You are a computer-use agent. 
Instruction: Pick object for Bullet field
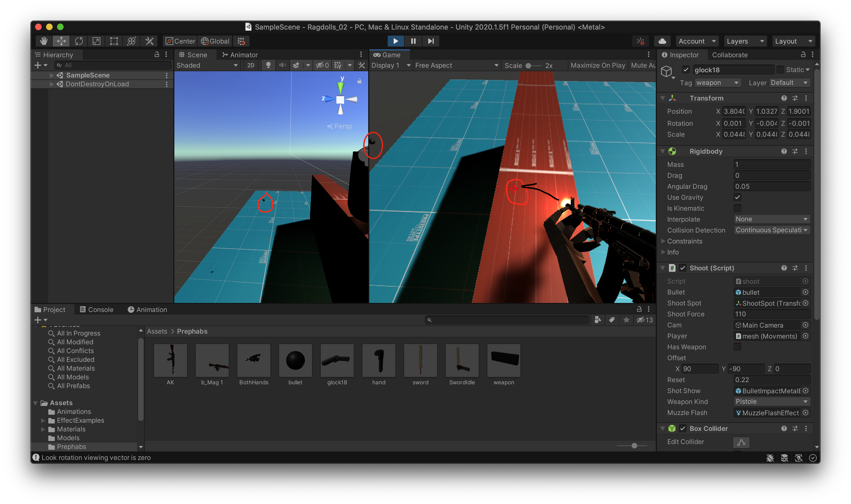coord(805,292)
